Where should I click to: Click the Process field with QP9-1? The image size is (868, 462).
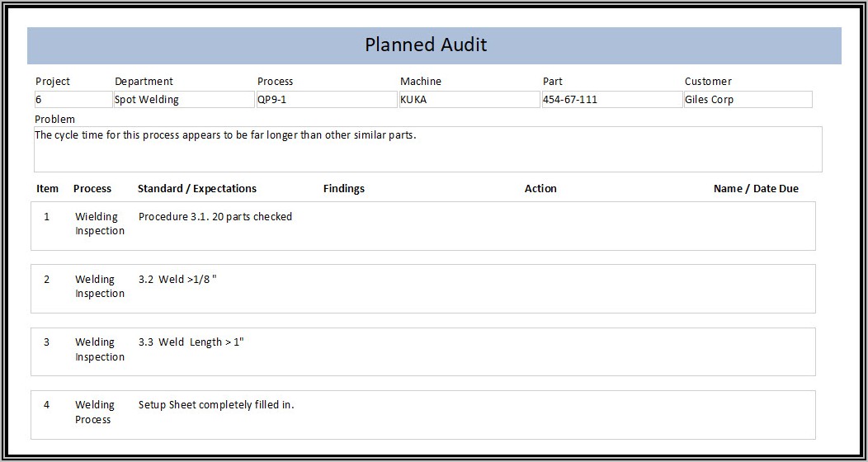click(325, 100)
